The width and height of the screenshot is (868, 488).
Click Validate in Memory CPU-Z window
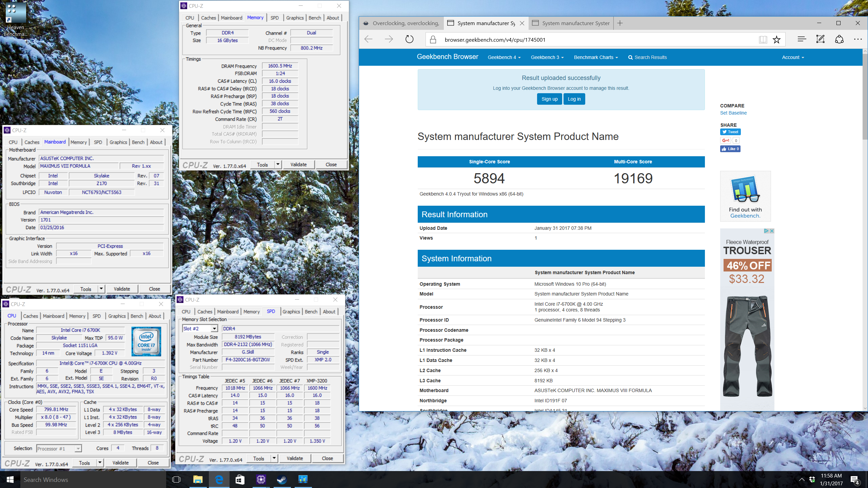[298, 164]
